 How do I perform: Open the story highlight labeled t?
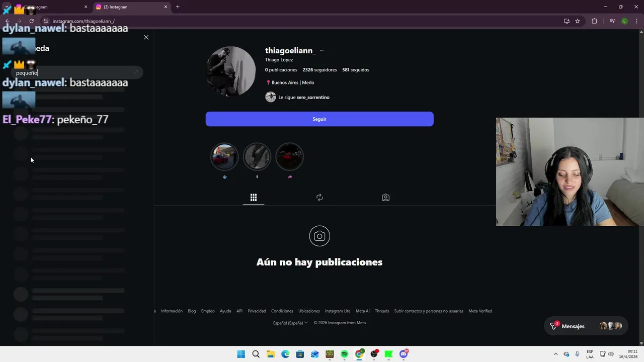tap(257, 157)
